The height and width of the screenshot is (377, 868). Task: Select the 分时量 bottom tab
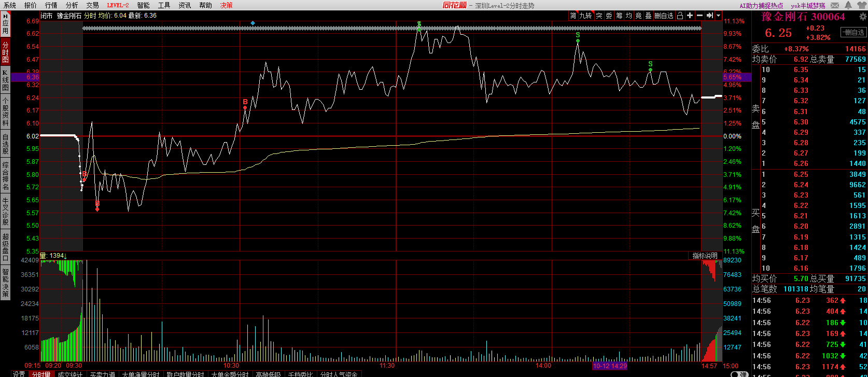[41, 374]
